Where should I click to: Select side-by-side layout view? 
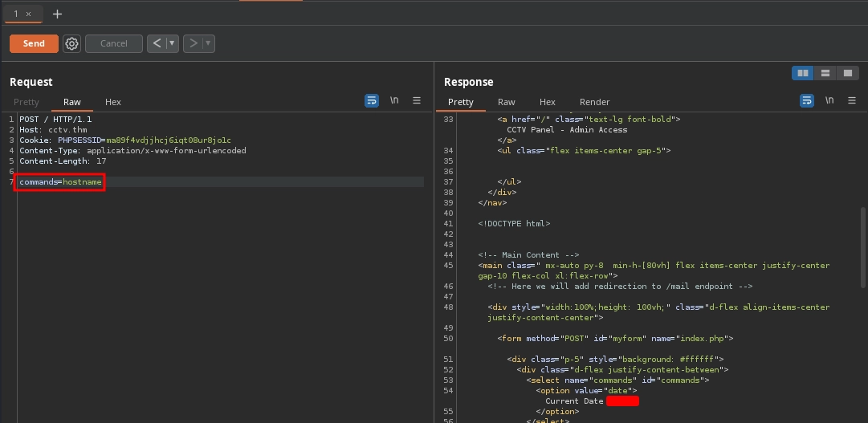point(802,73)
